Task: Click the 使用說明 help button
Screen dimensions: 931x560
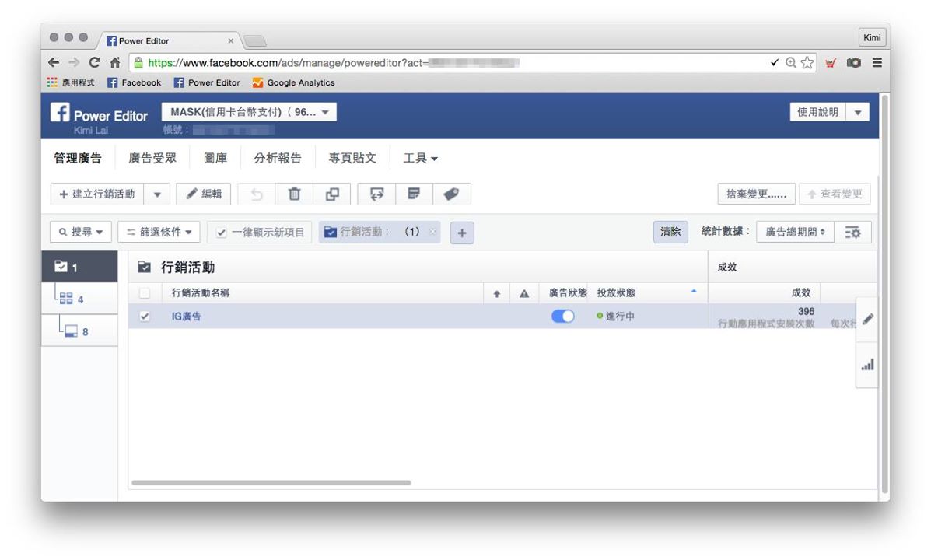Action: 817,112
